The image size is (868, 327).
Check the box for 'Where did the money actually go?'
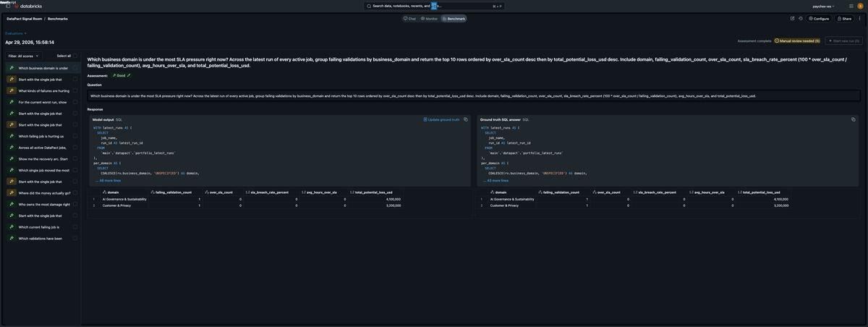[x=75, y=193]
